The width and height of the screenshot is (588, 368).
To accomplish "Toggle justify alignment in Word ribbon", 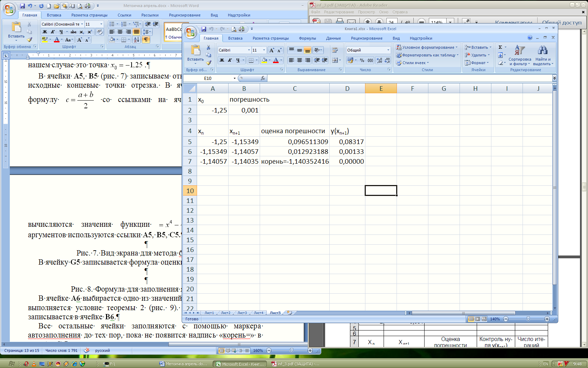I will coord(136,32).
